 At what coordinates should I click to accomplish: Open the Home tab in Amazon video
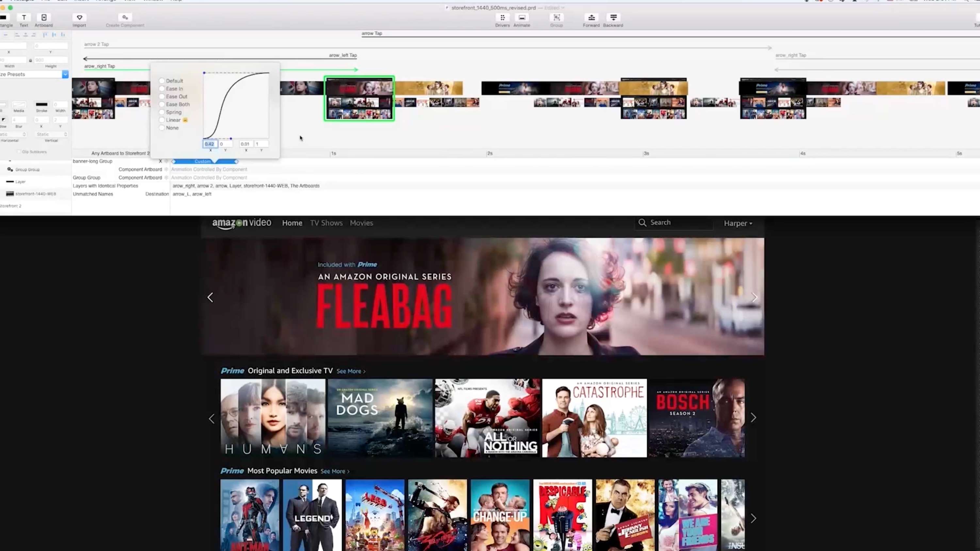pyautogui.click(x=292, y=223)
